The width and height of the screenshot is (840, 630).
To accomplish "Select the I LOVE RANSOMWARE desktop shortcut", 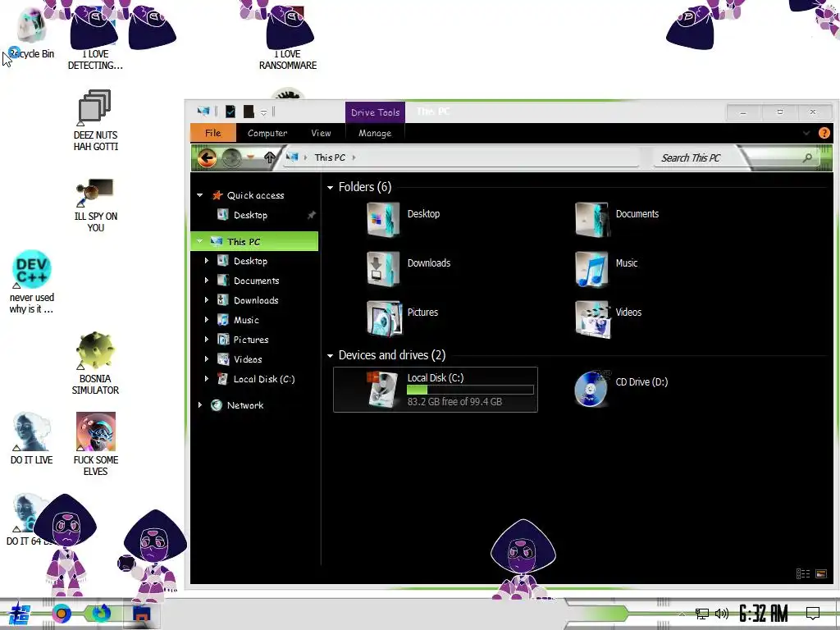I will 288,38.
